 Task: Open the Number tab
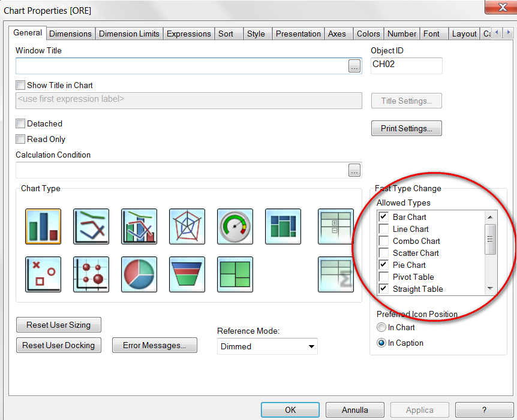click(x=402, y=34)
